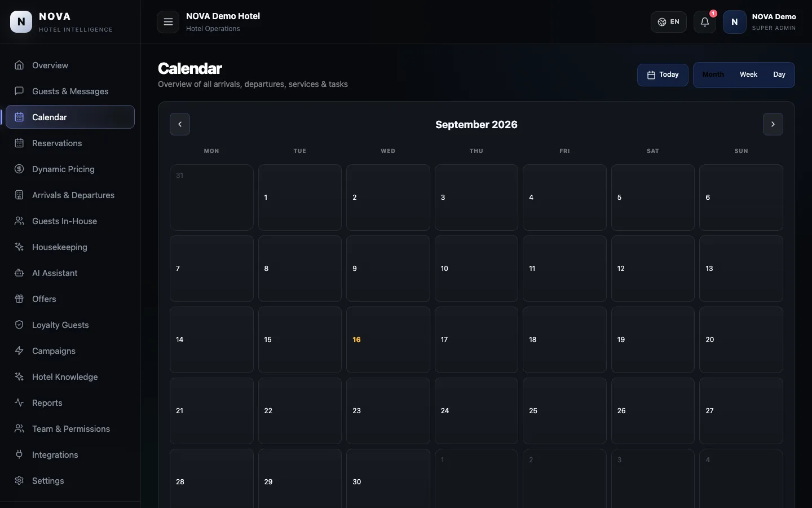
Task: Switch to Month view
Action: click(x=713, y=75)
